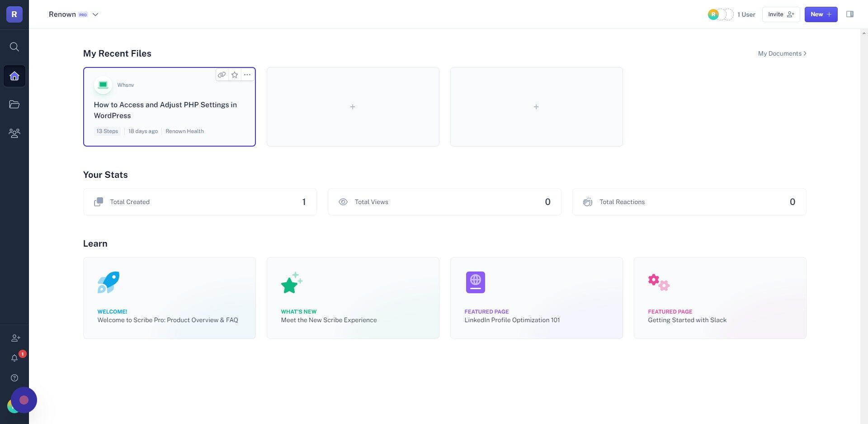Click the 1 User label
This screenshot has width=868, height=424.
click(746, 14)
